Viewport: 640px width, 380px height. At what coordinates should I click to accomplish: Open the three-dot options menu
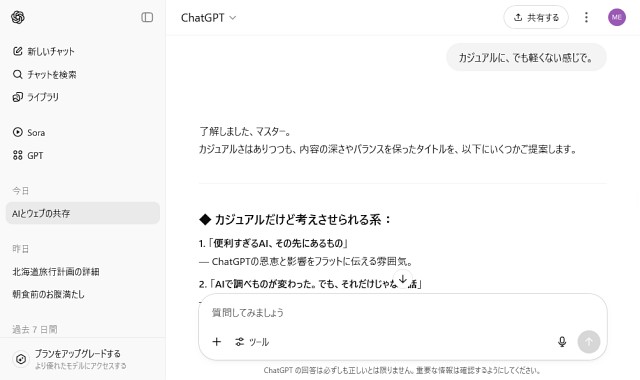click(586, 17)
